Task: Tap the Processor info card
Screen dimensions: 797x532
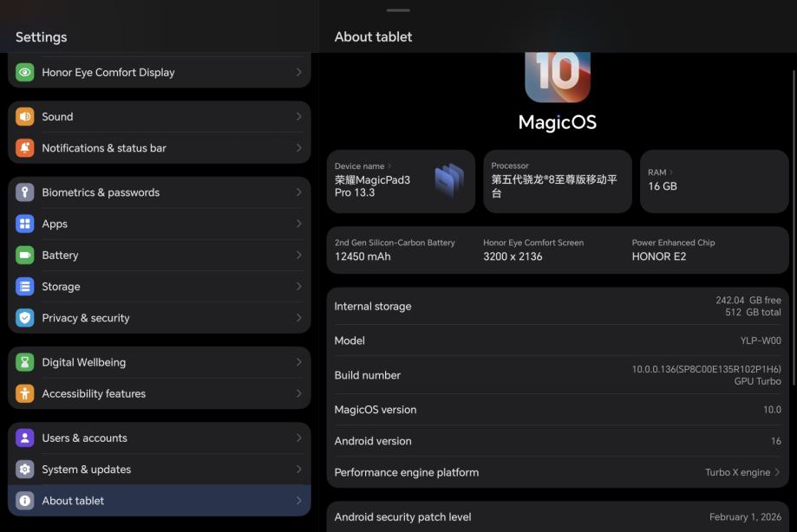Action: coord(558,181)
